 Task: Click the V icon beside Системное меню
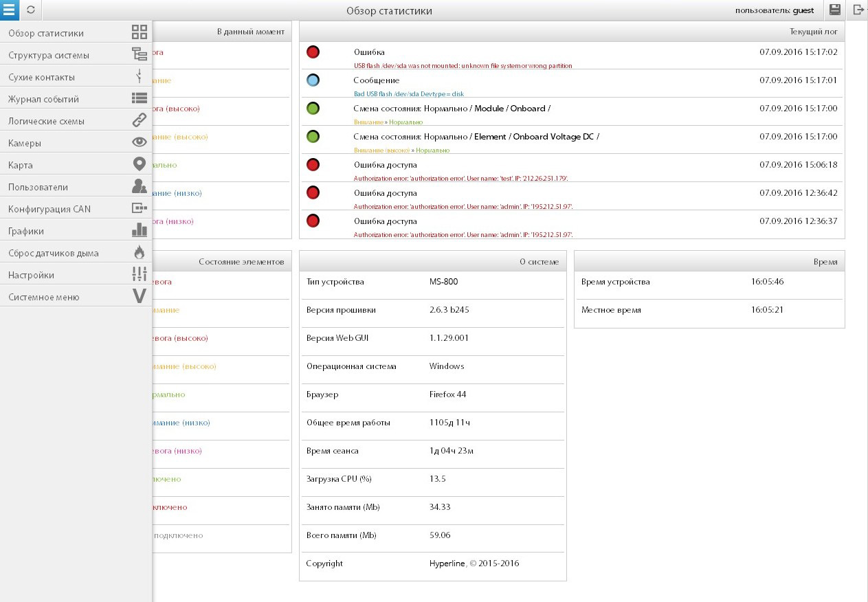(140, 296)
